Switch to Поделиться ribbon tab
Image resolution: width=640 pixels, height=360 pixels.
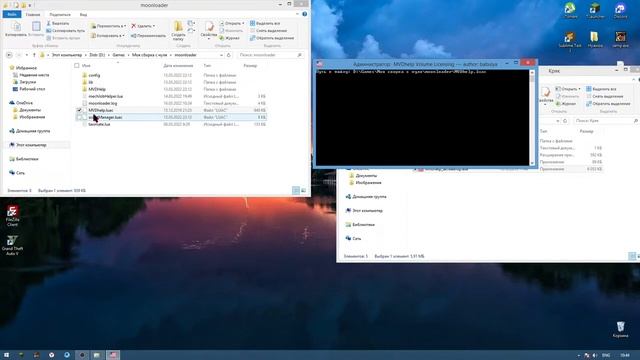click(60, 14)
